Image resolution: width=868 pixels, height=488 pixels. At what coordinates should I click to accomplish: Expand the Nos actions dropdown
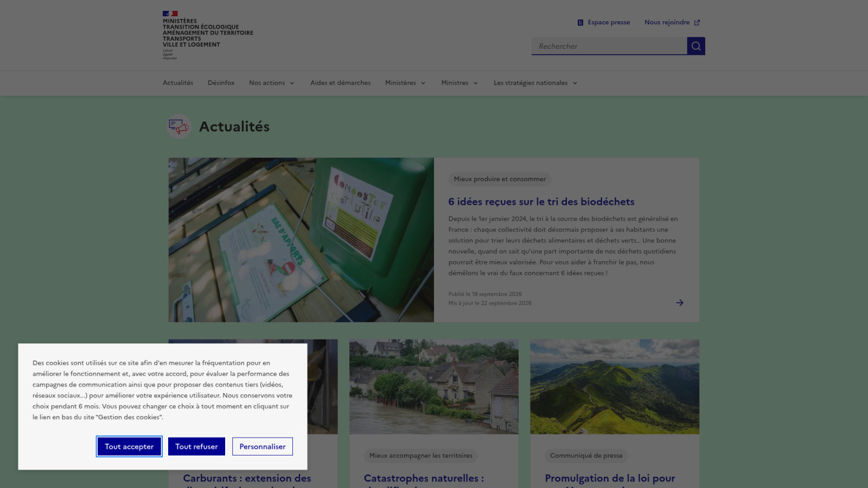(x=272, y=83)
